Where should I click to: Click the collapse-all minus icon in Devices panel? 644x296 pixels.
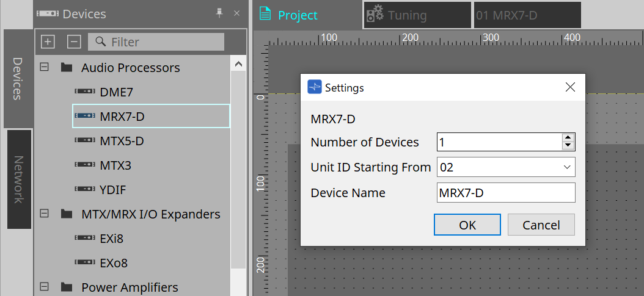[74, 42]
